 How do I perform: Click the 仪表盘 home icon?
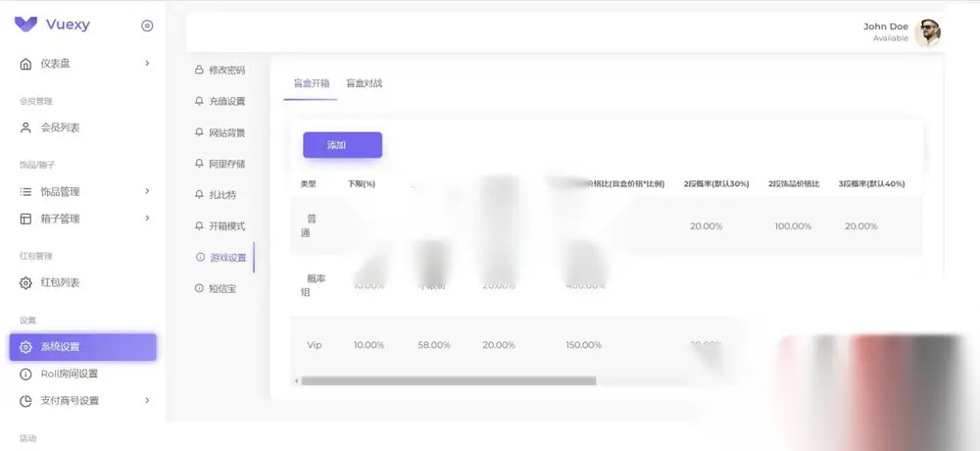pos(25,64)
